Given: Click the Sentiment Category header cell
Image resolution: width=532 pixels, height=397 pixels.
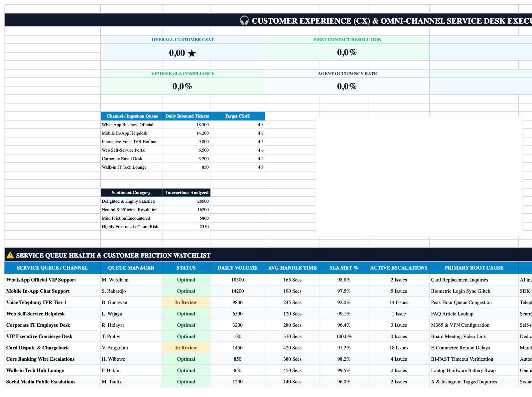Looking at the screenshot, I should click(x=131, y=193).
